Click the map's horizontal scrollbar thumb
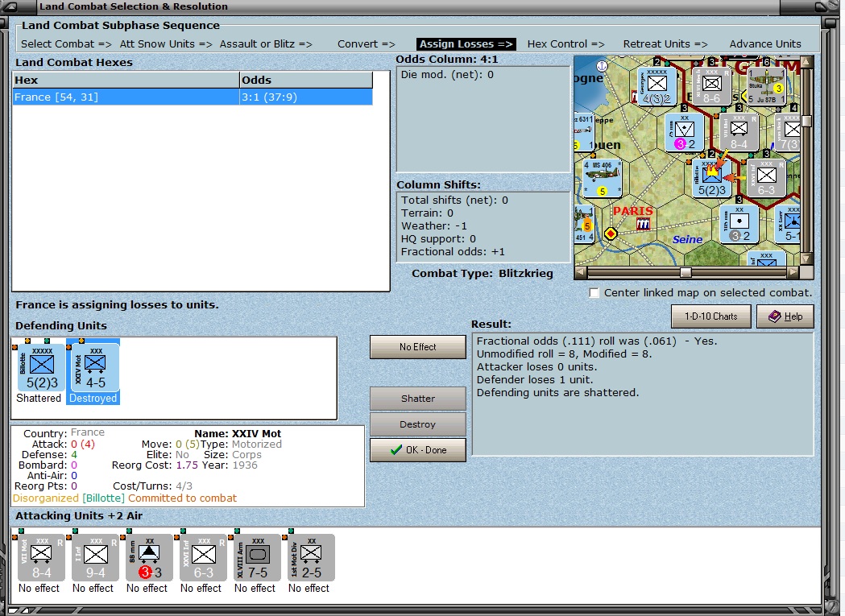 click(x=686, y=273)
